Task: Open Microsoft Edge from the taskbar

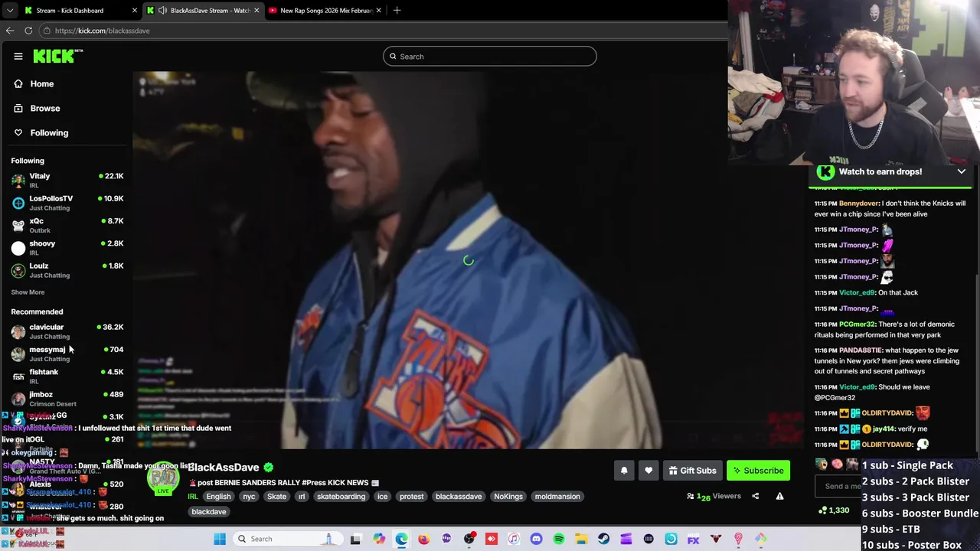Action: (x=401, y=539)
